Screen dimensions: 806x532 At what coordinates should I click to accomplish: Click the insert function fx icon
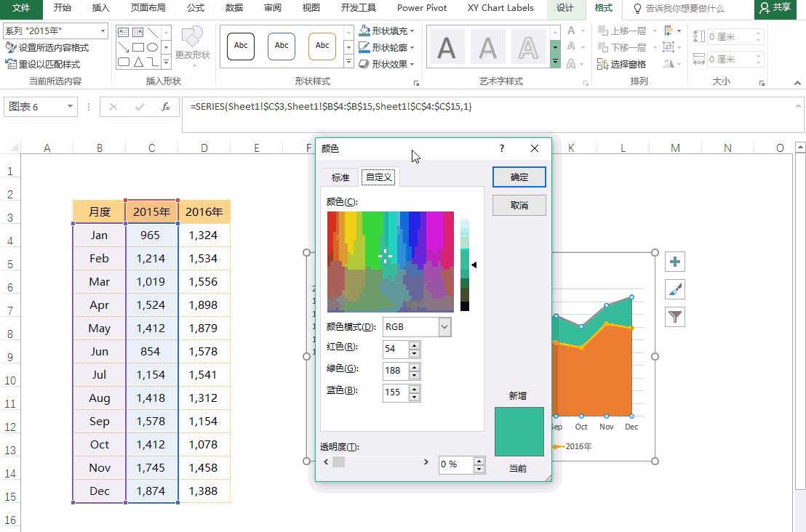click(x=166, y=107)
